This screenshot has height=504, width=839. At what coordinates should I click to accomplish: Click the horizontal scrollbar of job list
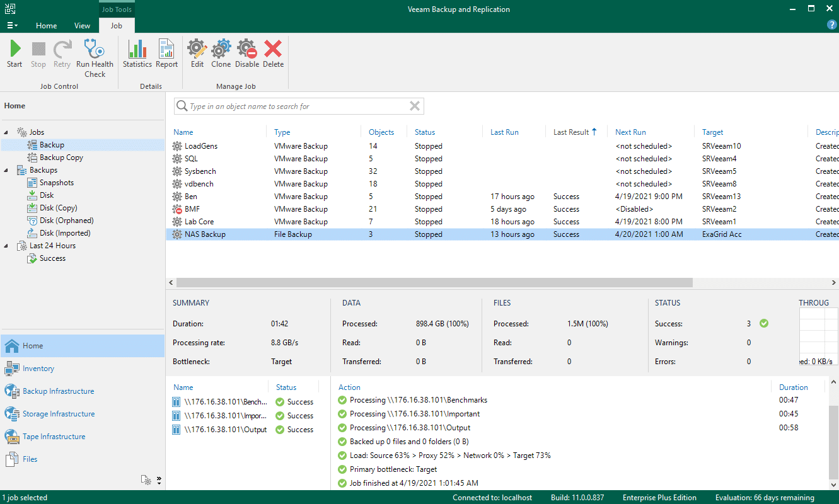click(434, 283)
